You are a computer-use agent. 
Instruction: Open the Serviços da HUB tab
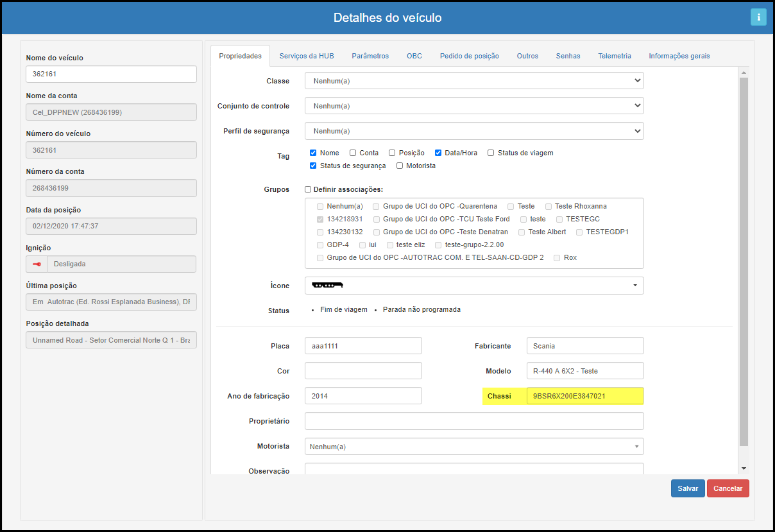coord(307,56)
